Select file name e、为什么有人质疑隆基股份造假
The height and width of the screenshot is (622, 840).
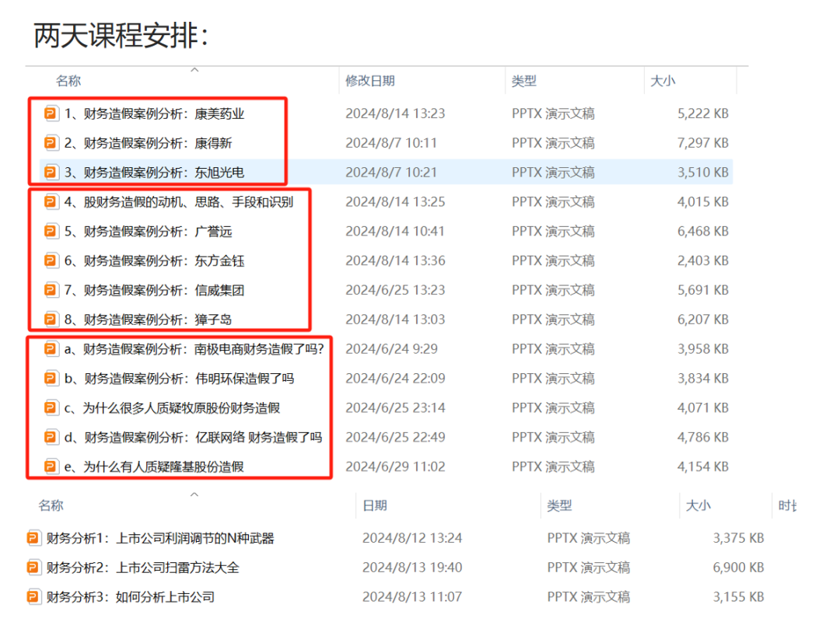click(x=154, y=466)
